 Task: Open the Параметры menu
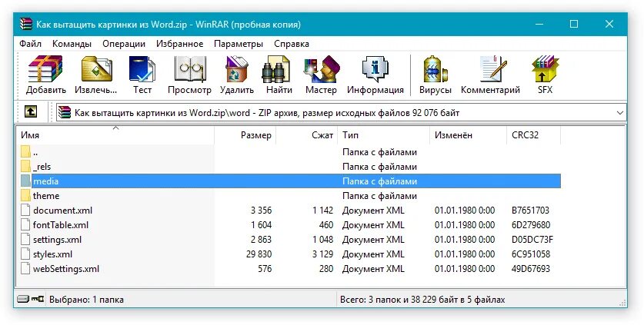tap(239, 44)
